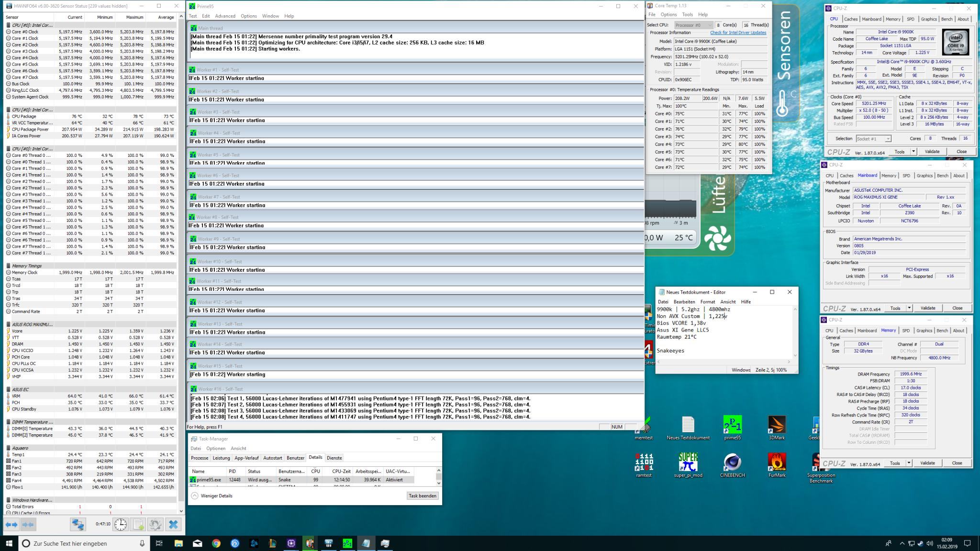
Task: Click Check for Intel Driver Updates link
Action: pyautogui.click(x=738, y=33)
